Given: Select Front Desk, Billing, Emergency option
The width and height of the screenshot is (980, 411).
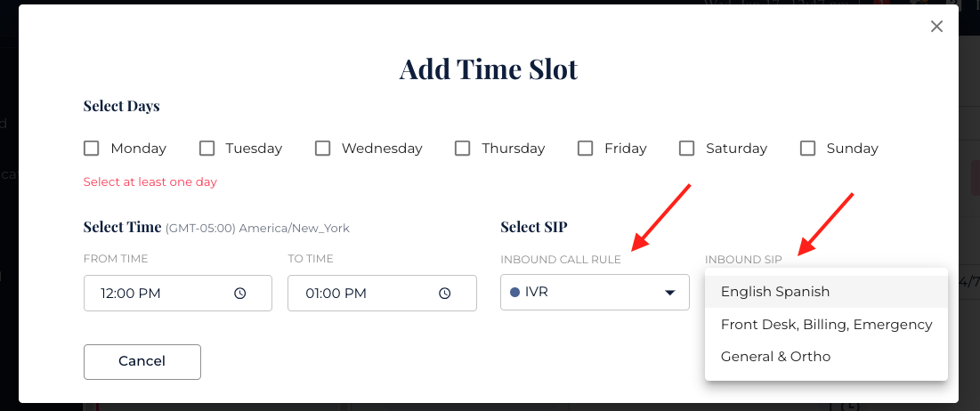Looking at the screenshot, I should click(x=826, y=325).
